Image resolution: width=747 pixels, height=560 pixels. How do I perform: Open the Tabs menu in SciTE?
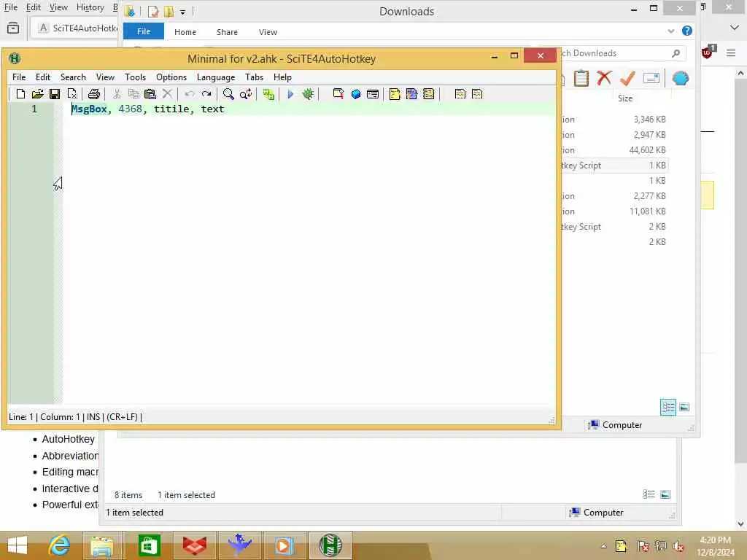tap(255, 77)
